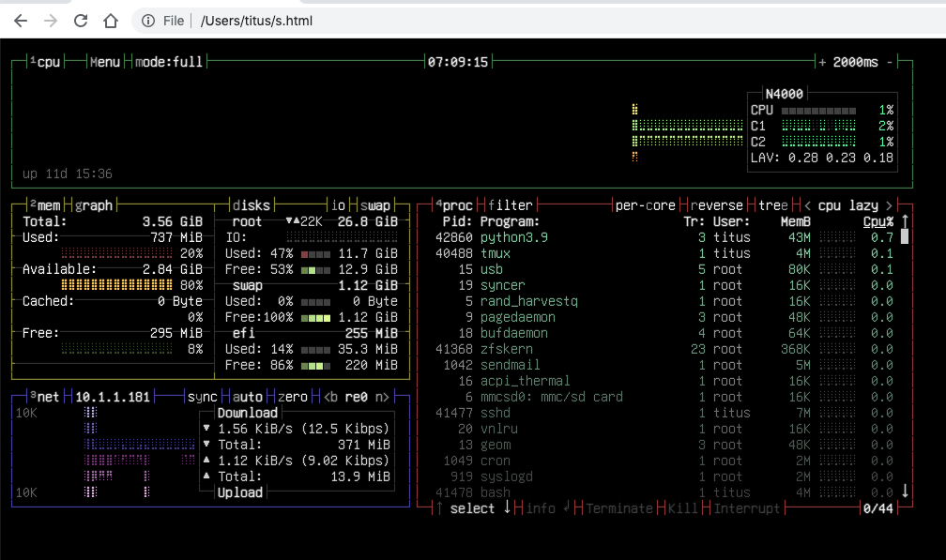This screenshot has width=946, height=560.
Task: Click the process list scrollbar handle
Action: (905, 237)
